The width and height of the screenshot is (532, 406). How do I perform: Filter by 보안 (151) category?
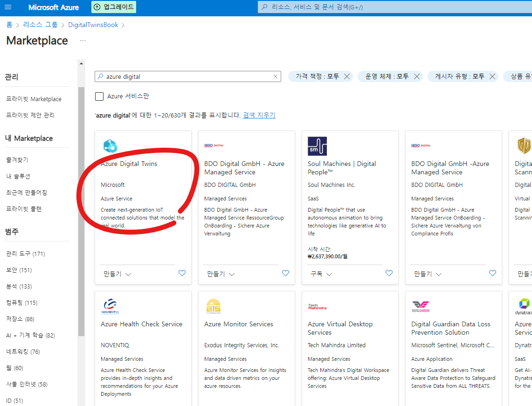[x=19, y=270]
